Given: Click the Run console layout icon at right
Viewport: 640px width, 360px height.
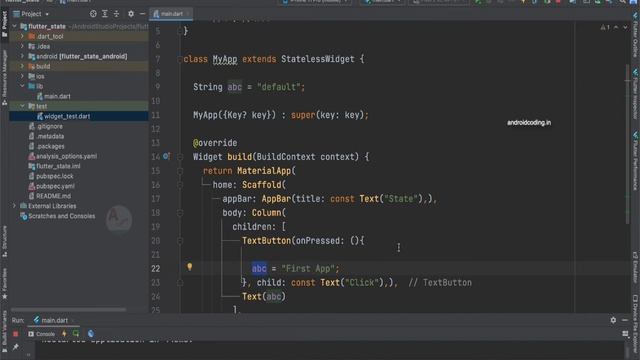Looking at the screenshot, I should (x=625, y=334).
